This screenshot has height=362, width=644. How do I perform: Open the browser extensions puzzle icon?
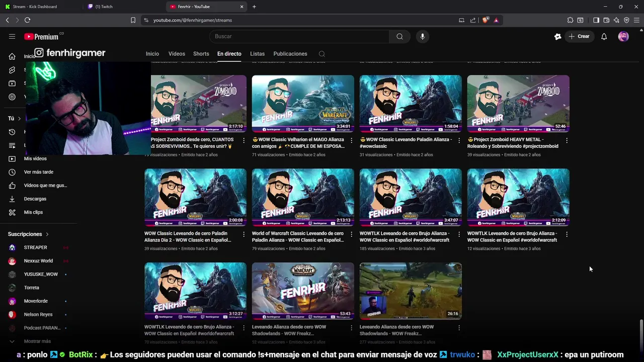[x=570, y=20]
